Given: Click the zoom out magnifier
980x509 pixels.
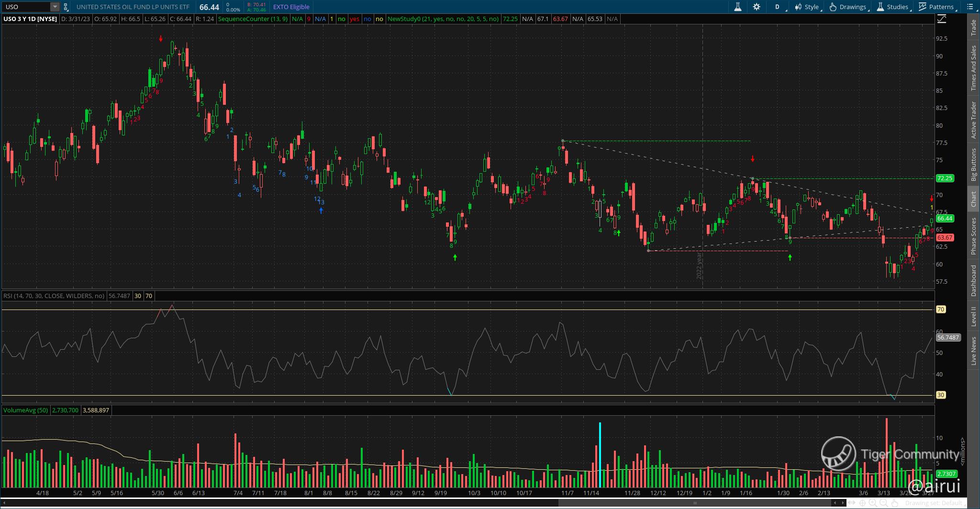Looking at the screenshot, I should (x=884, y=503).
